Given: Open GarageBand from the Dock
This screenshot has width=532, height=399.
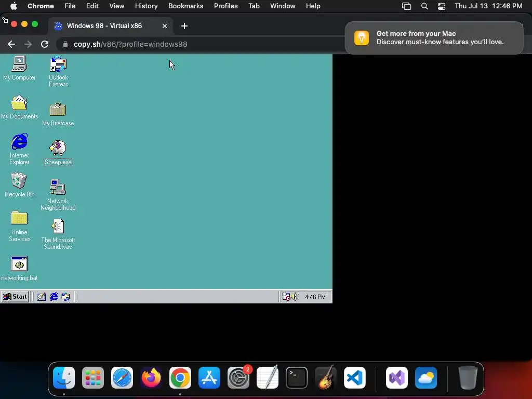Looking at the screenshot, I should tap(326, 378).
